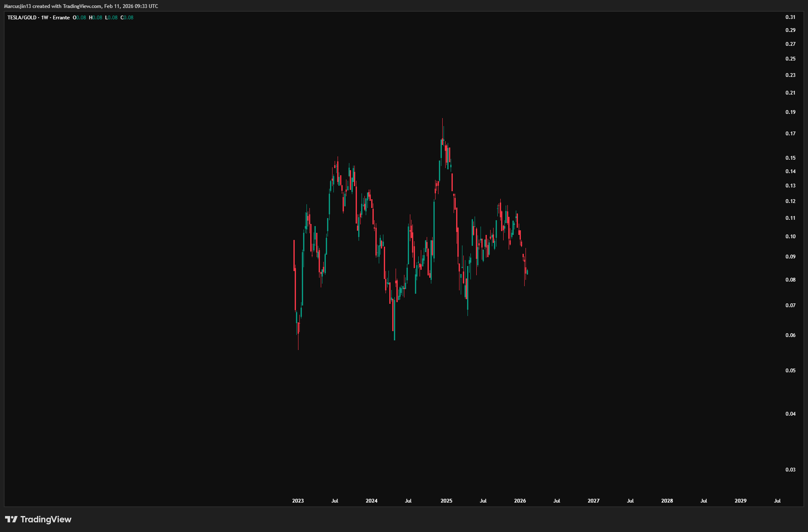Click the 0.03 price axis label

790,470
